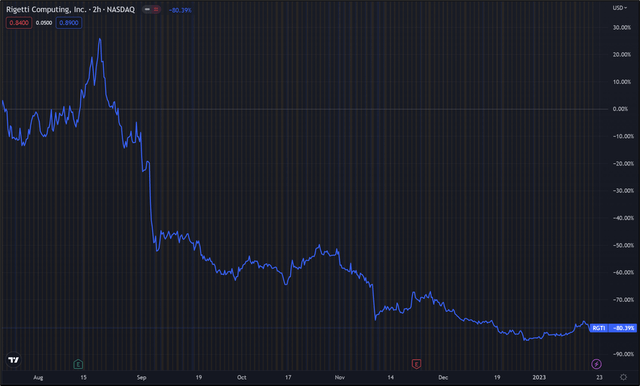
Task: Click the 0.0500 spread value
Action: tap(44, 23)
